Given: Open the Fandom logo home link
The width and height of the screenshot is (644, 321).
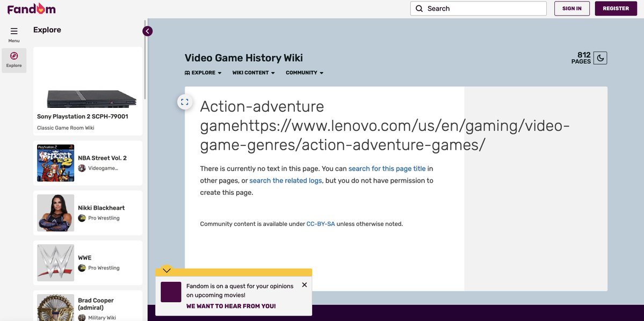Looking at the screenshot, I should pos(31,9).
